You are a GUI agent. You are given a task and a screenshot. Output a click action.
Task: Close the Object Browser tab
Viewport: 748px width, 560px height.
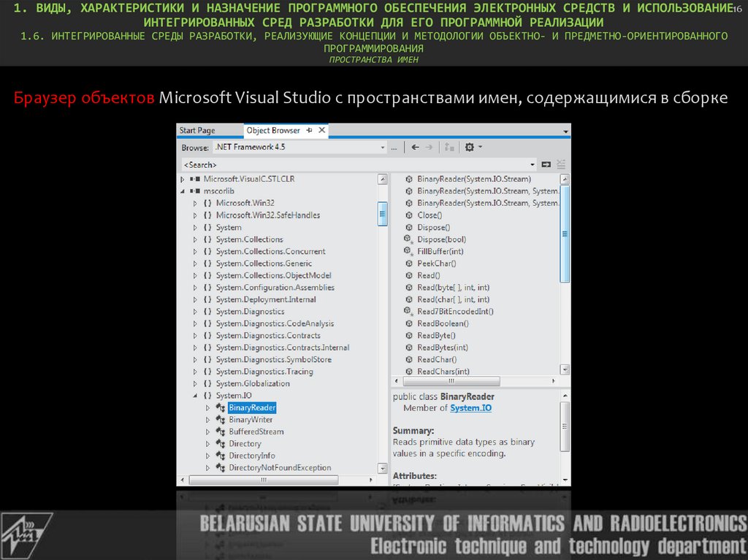pyautogui.click(x=322, y=130)
